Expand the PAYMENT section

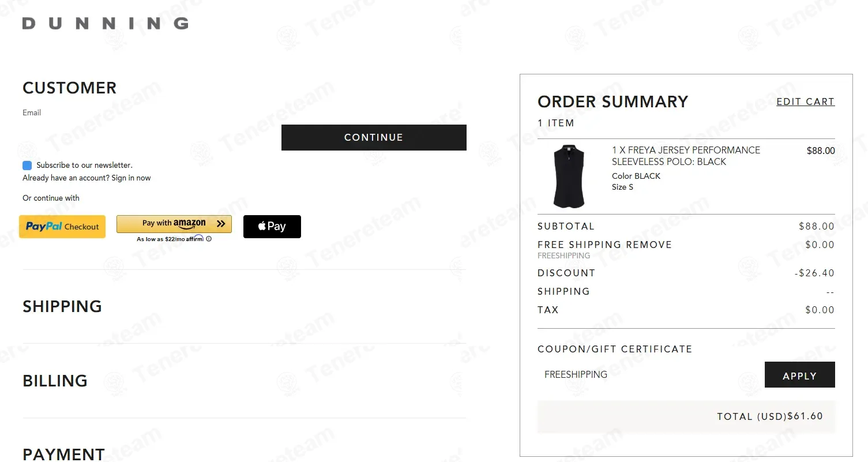(x=63, y=455)
